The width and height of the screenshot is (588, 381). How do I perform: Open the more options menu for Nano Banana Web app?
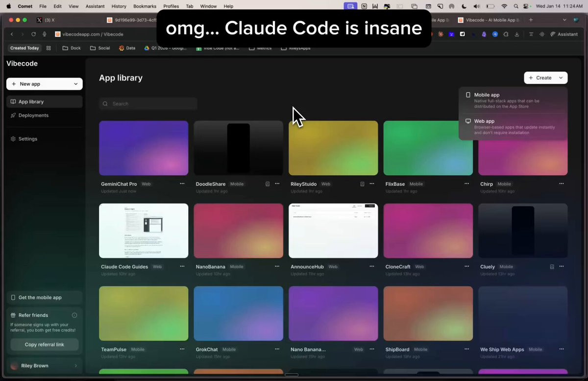click(372, 350)
